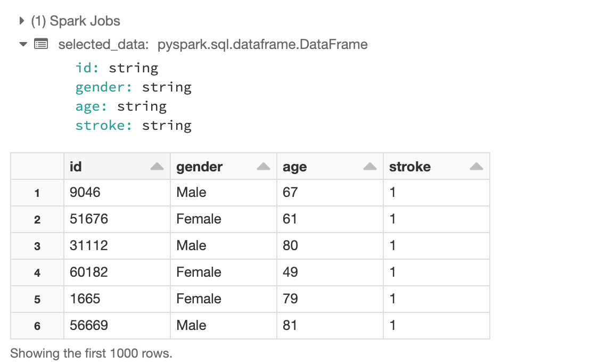Click the (1) Spark Jobs disclosure triangle
This screenshot has height=364, width=600.
(x=21, y=21)
